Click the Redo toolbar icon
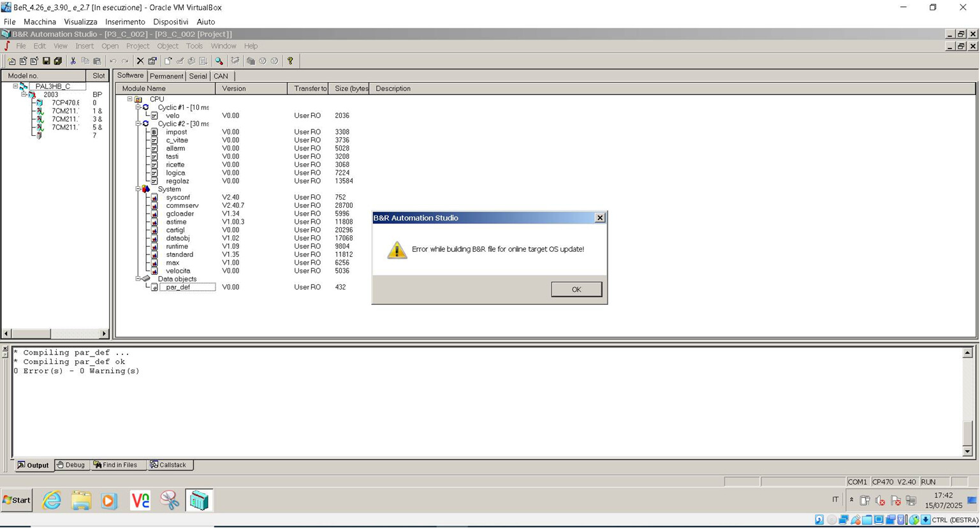The image size is (980, 528). (125, 61)
